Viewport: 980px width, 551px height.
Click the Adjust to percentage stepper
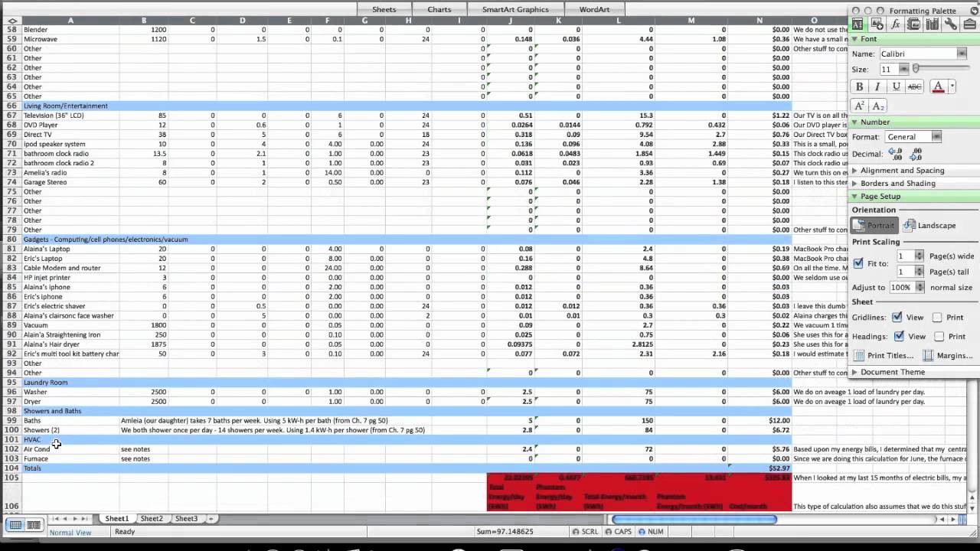(x=920, y=288)
